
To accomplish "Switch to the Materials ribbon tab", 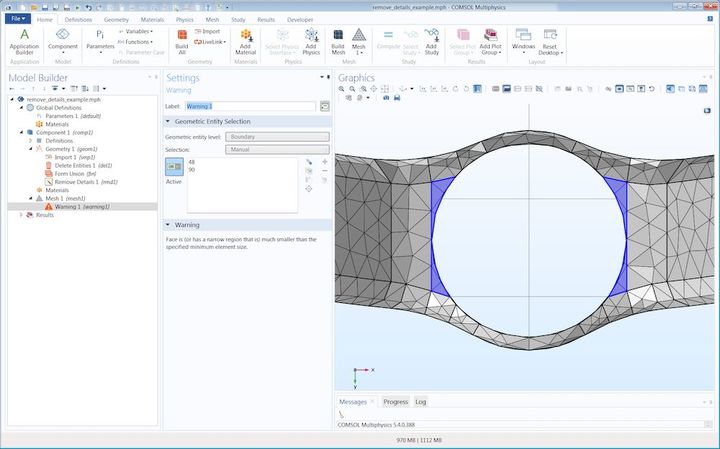I will tap(152, 20).
